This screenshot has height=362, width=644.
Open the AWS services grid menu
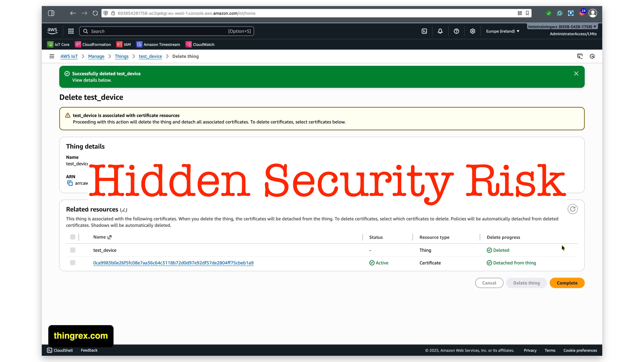click(x=71, y=31)
